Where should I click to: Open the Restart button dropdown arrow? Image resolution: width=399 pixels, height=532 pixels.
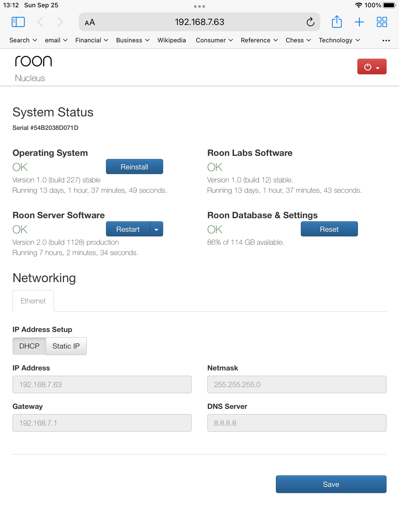click(156, 229)
